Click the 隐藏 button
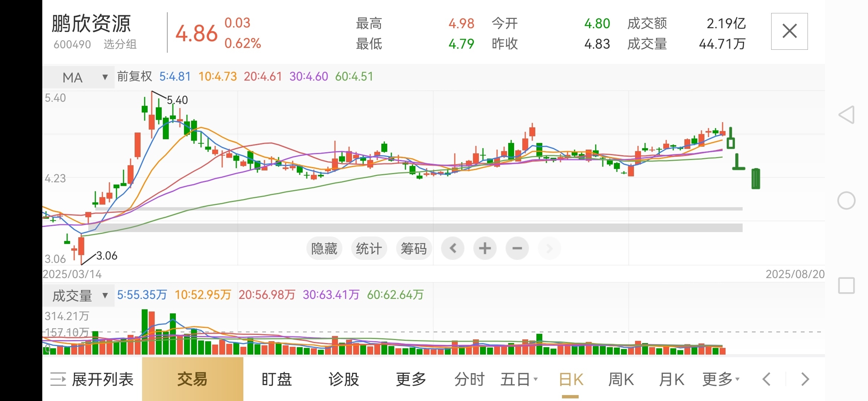868x401 pixels. tap(324, 248)
